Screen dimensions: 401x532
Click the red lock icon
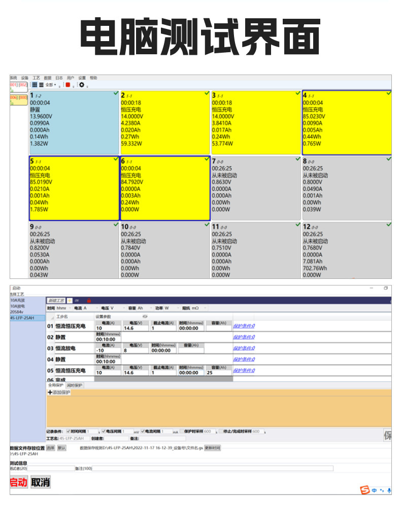pos(89,301)
